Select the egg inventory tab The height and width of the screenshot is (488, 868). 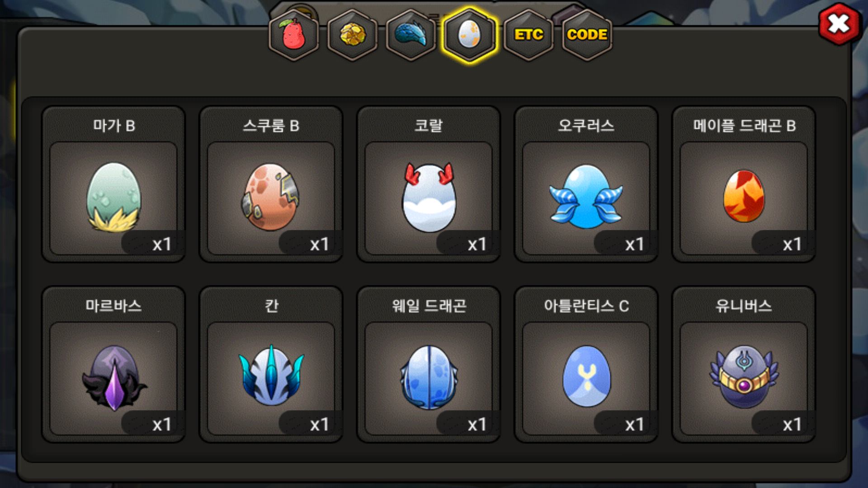click(x=470, y=35)
